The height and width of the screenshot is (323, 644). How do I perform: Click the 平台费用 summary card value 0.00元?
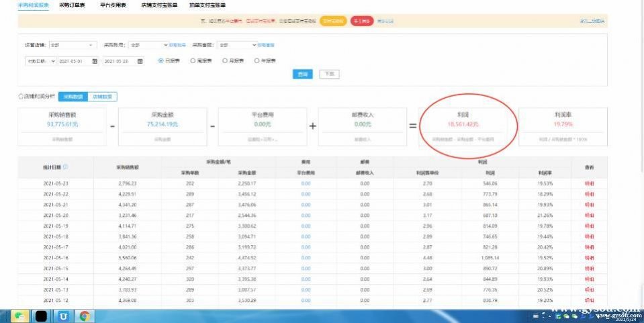click(x=263, y=124)
